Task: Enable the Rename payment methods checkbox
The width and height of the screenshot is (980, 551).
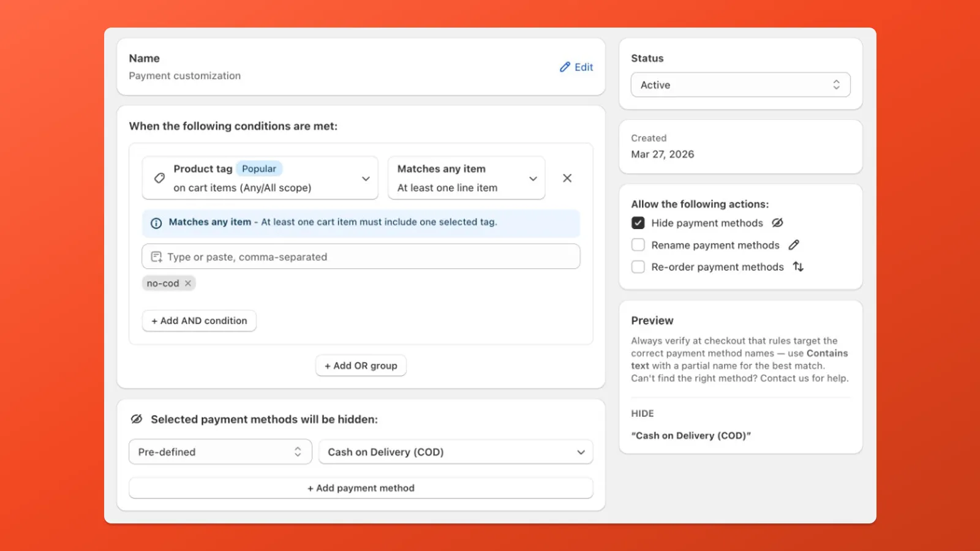Action: coord(638,245)
